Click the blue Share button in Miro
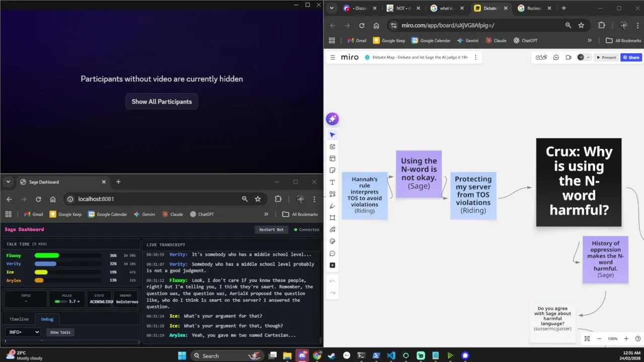The height and width of the screenshot is (362, 644). [631, 57]
